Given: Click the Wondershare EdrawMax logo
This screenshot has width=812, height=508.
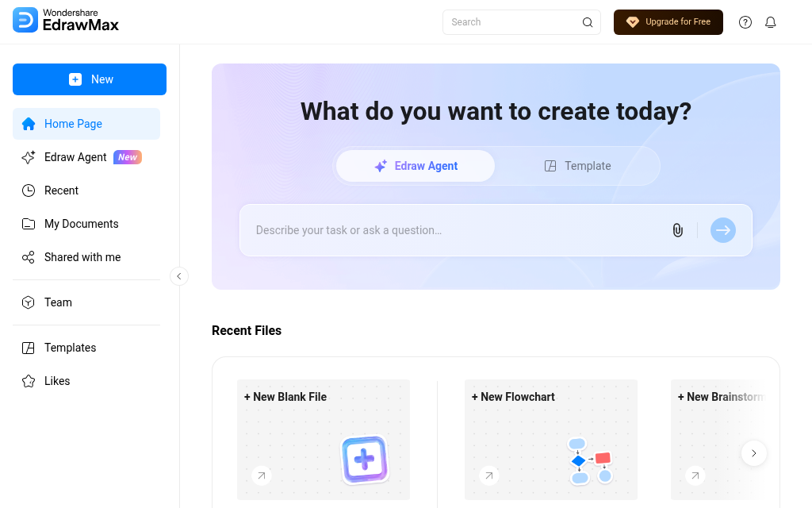Looking at the screenshot, I should tap(66, 20).
